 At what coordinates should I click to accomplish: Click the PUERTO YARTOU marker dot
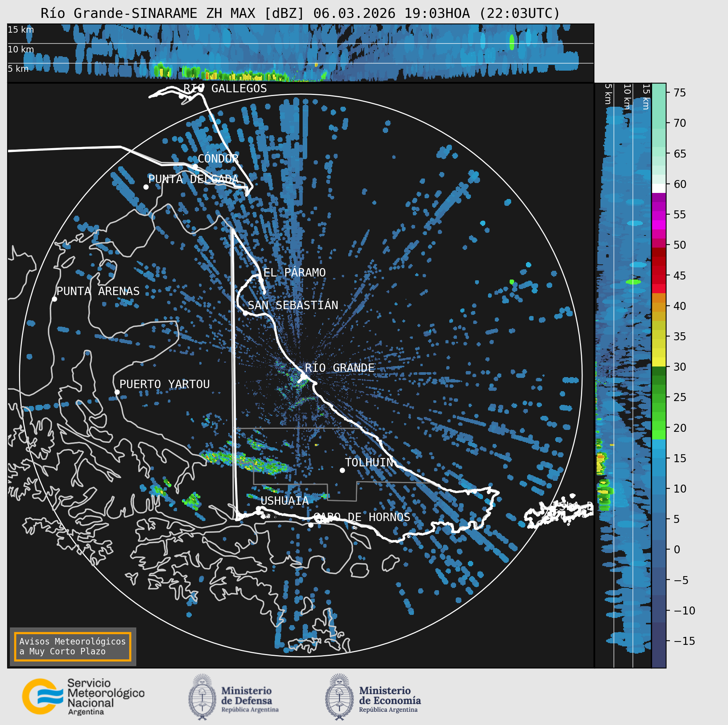click(117, 392)
